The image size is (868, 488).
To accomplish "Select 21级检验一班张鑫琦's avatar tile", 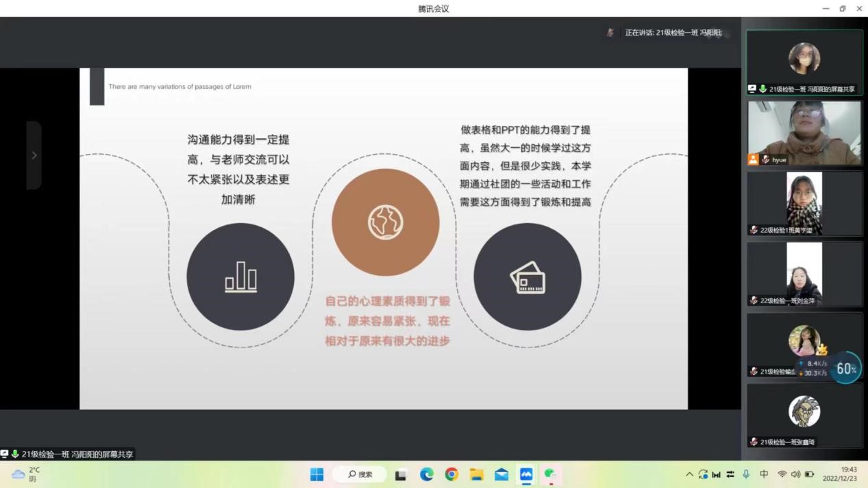I will (x=804, y=415).
